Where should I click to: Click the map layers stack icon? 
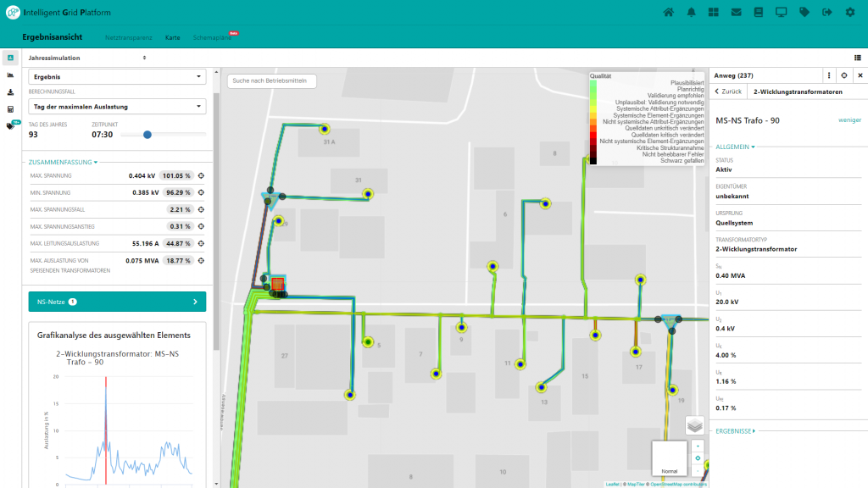695,425
